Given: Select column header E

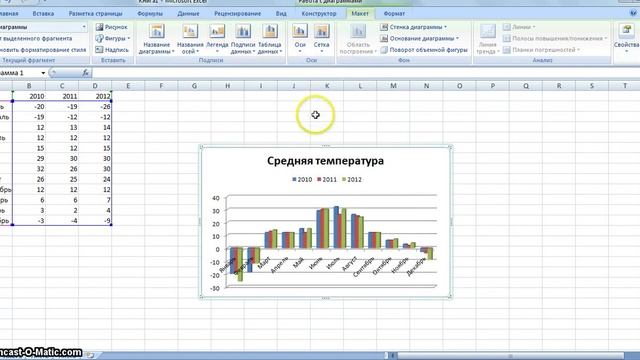Looking at the screenshot, I should (x=128, y=86).
